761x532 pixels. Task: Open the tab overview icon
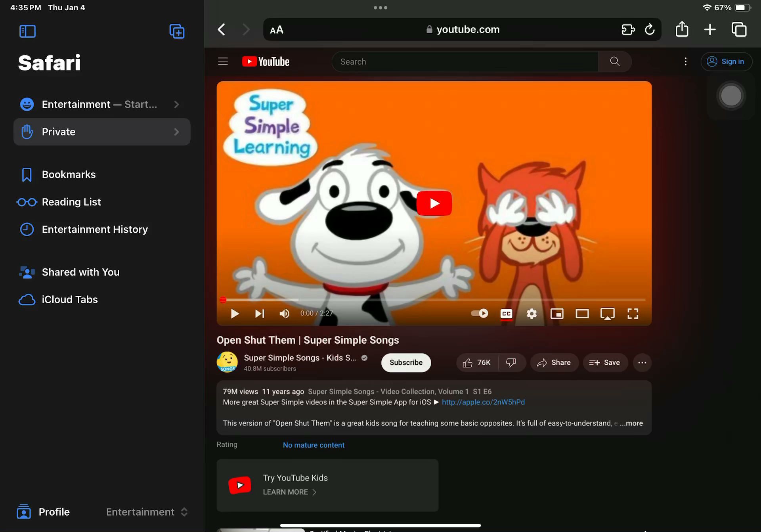click(x=739, y=29)
